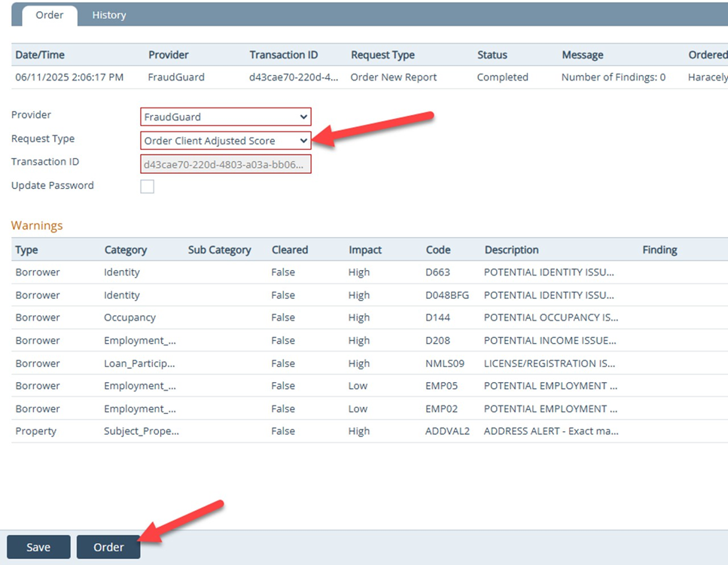Sort warnings by Impact column header
The height and width of the screenshot is (565, 728).
(365, 250)
